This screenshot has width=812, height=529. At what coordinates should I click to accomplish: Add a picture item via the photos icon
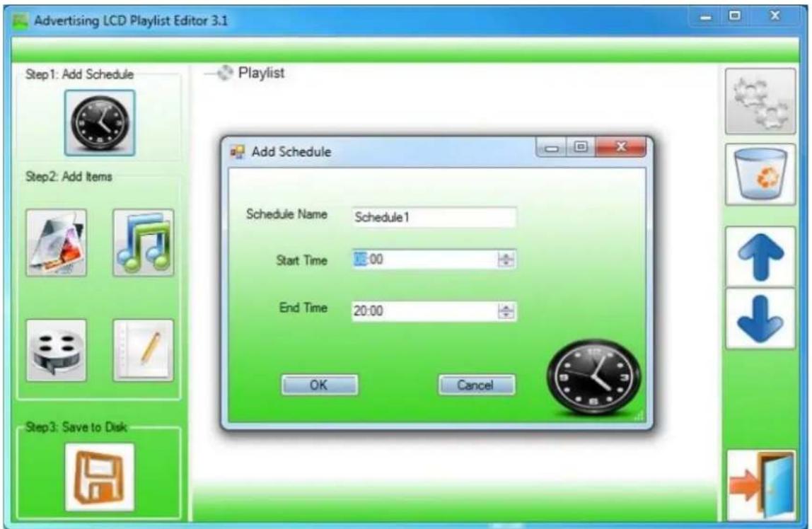pyautogui.click(x=57, y=243)
